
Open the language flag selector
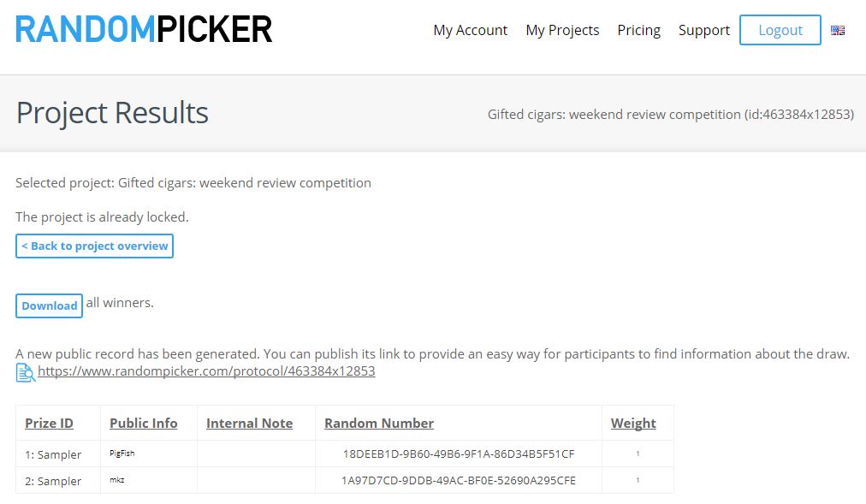(x=838, y=30)
